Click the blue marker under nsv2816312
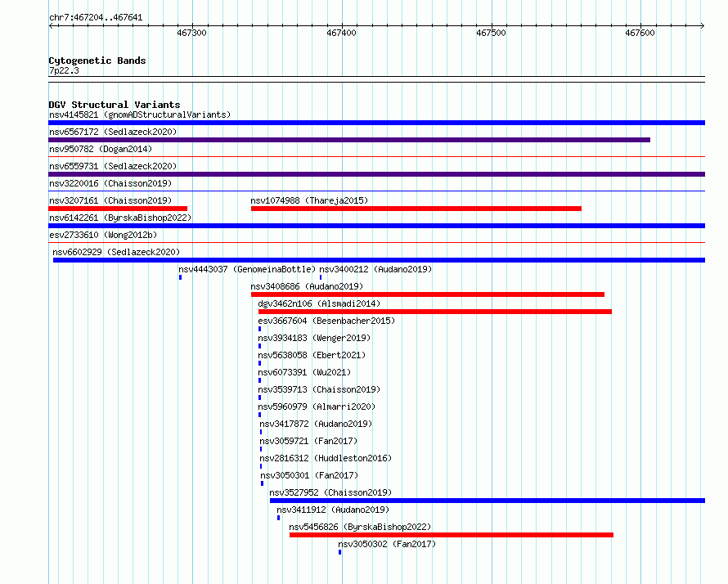 point(261,466)
